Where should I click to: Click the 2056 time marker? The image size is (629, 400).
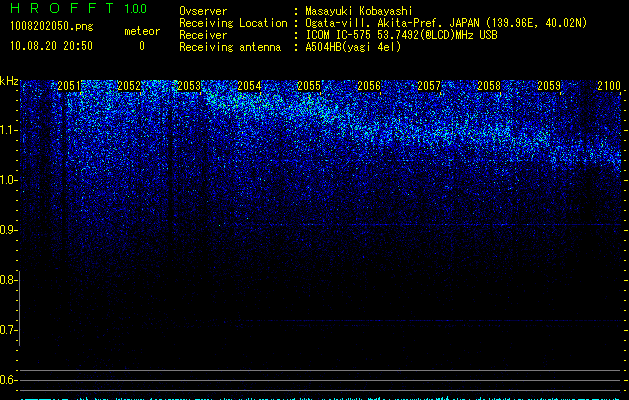tap(369, 85)
